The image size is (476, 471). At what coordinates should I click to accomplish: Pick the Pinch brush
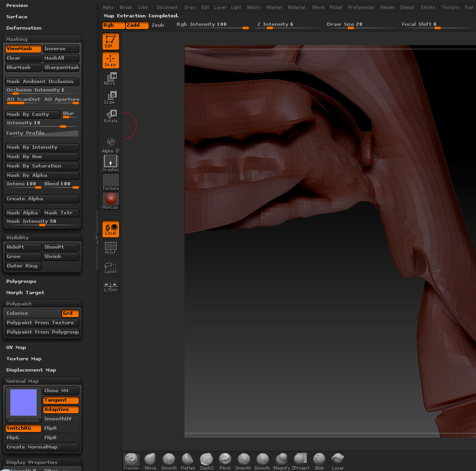[225, 461]
